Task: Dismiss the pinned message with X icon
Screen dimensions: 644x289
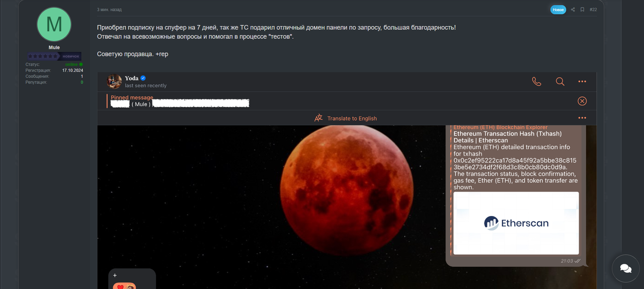Action: click(x=582, y=101)
